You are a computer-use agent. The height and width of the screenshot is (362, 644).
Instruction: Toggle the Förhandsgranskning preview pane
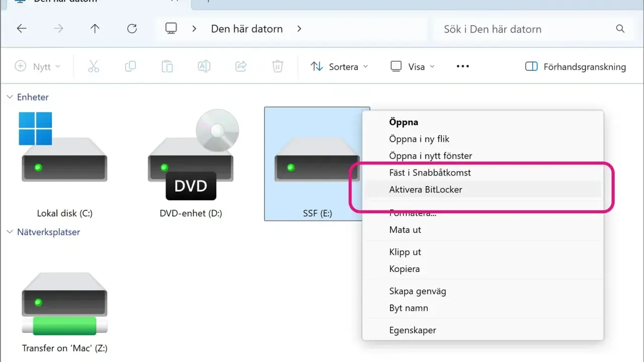pyautogui.click(x=575, y=66)
